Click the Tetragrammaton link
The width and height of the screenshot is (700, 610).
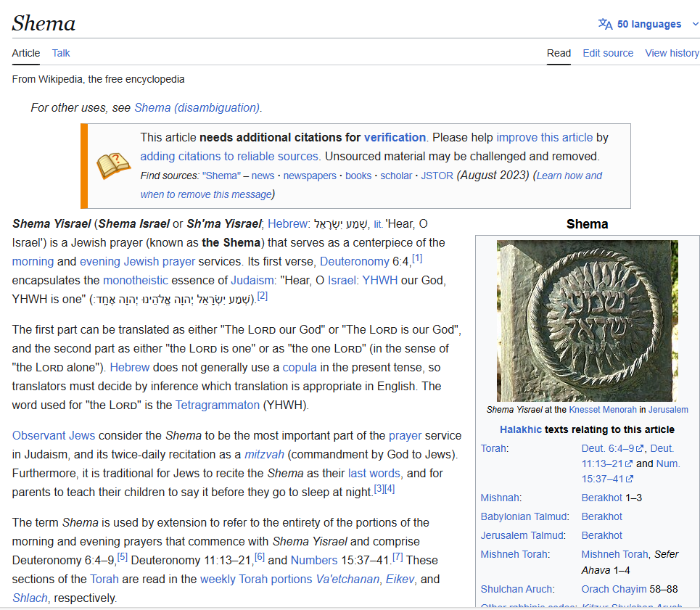(x=217, y=405)
